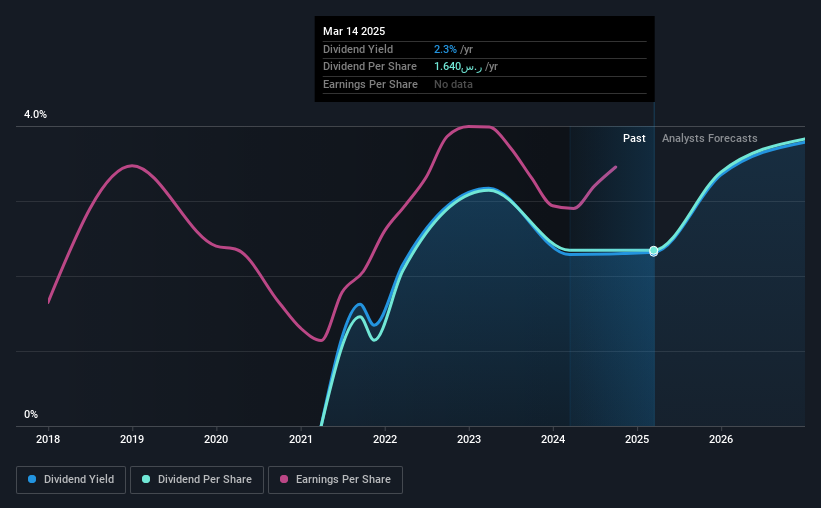Toggle the Dividend Per Share legend button

click(197, 480)
